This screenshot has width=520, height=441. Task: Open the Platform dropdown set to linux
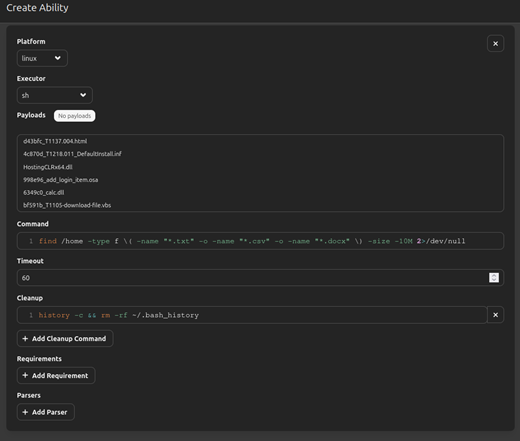click(x=42, y=58)
